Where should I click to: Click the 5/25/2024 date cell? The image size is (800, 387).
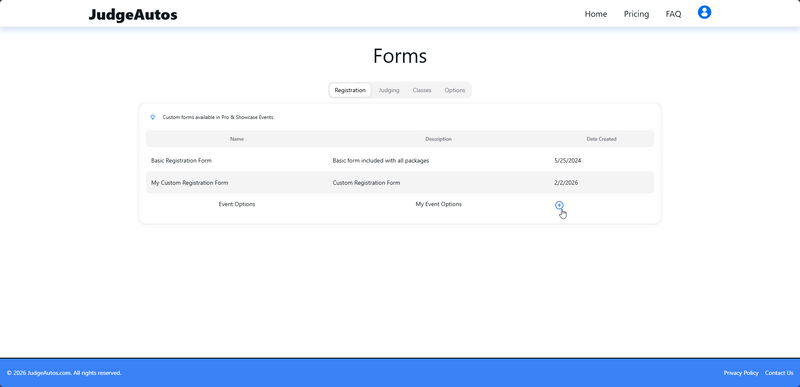567,161
